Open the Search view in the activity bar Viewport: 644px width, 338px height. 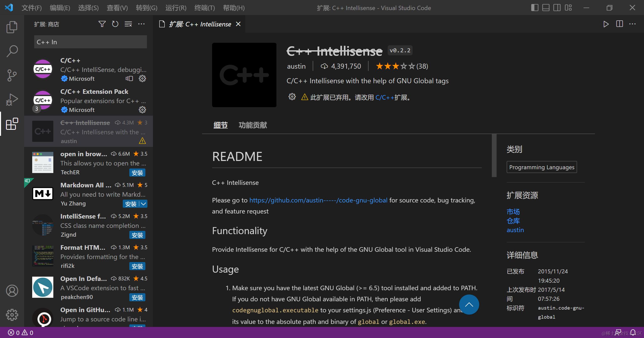tap(12, 51)
